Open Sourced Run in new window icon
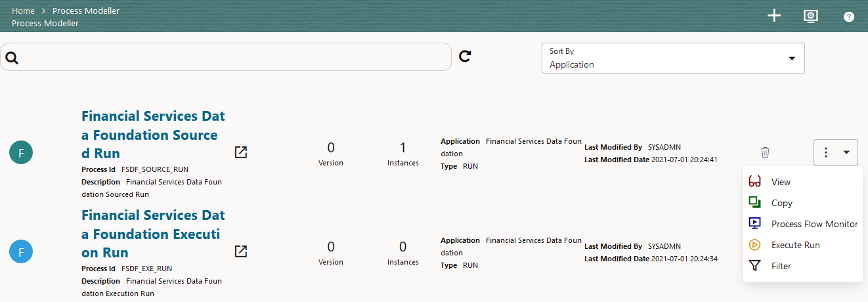This screenshot has height=302, width=868. point(241,152)
